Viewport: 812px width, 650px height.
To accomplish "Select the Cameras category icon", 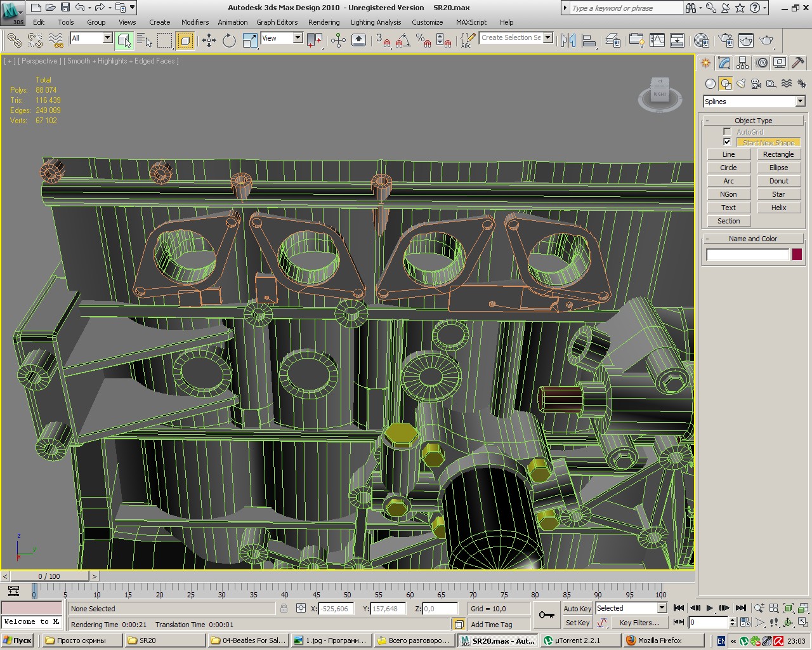I will coord(756,84).
